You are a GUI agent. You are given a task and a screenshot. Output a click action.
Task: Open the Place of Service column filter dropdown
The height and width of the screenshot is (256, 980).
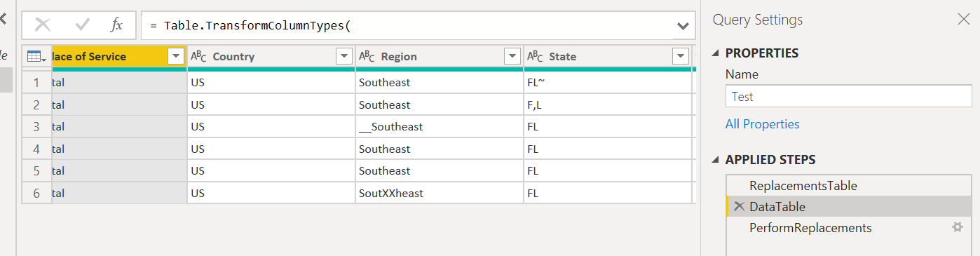[176, 57]
